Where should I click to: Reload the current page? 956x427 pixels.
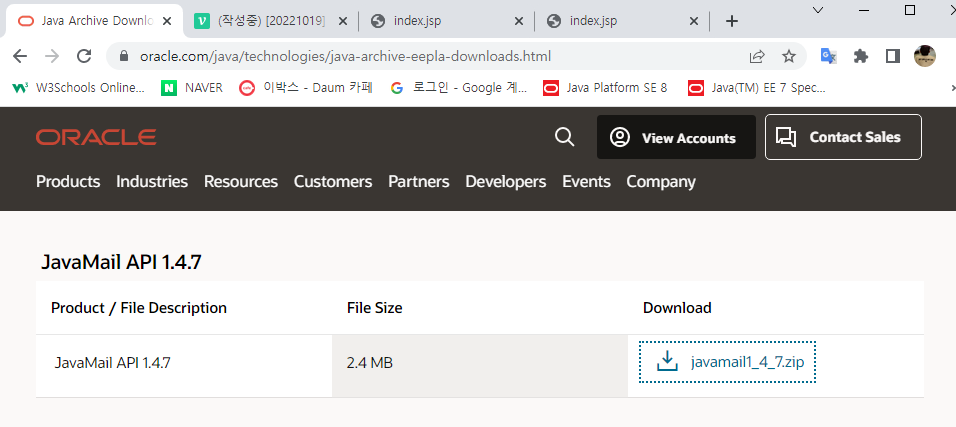pyautogui.click(x=84, y=56)
